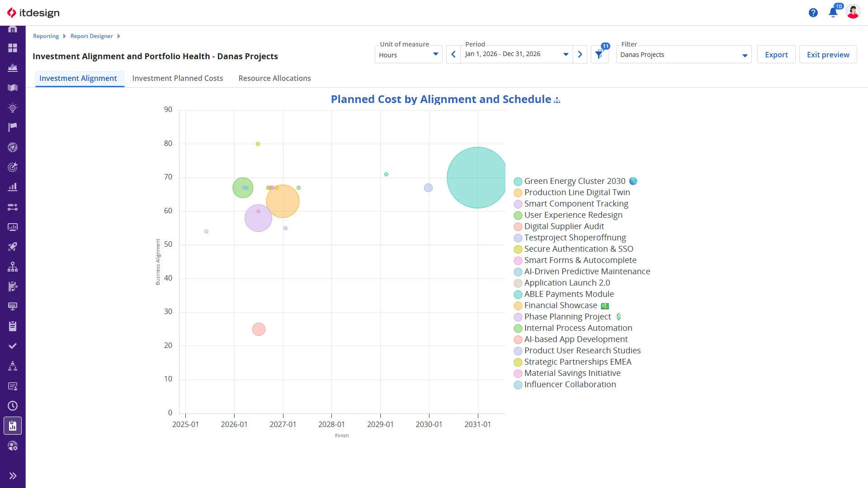
Task: Open the lightbulb ideas icon in sidebar
Action: (x=13, y=108)
